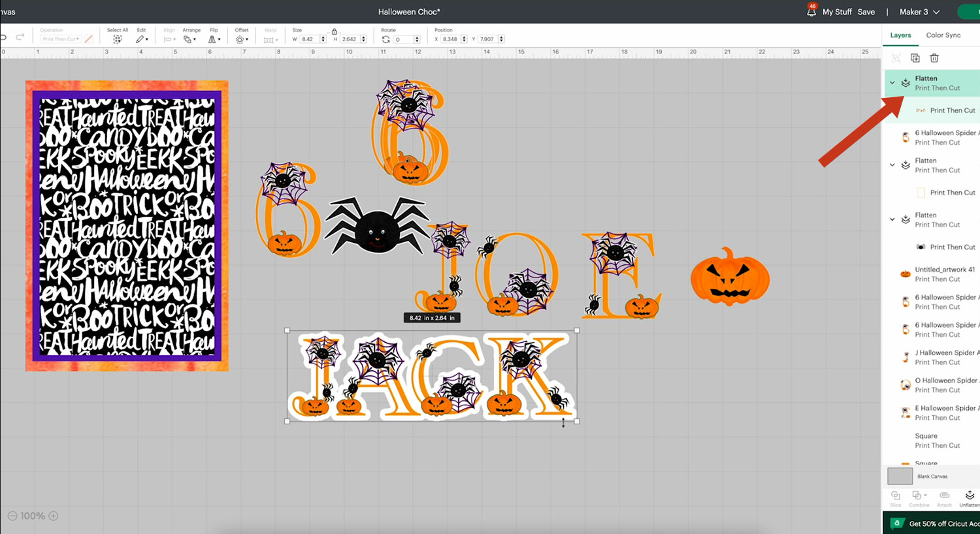The height and width of the screenshot is (534, 980).
Task: Open the Flip dropdown menu
Action: click(x=214, y=39)
